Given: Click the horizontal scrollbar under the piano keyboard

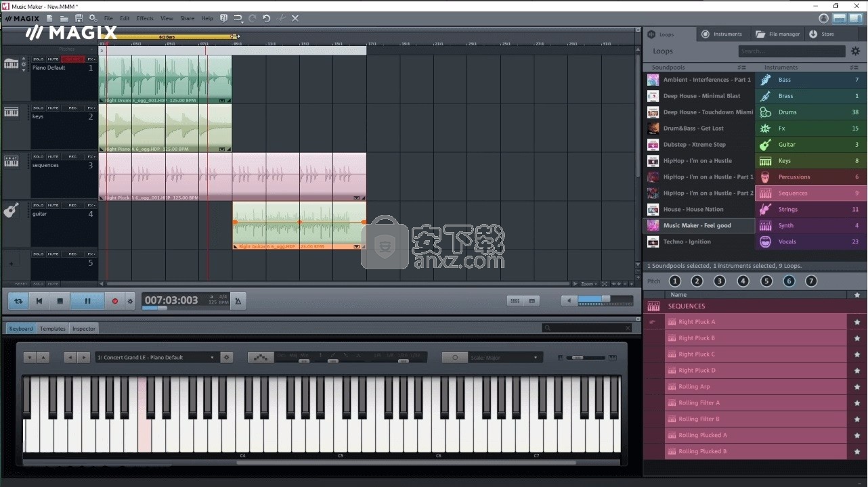Looking at the screenshot, I should [406, 463].
